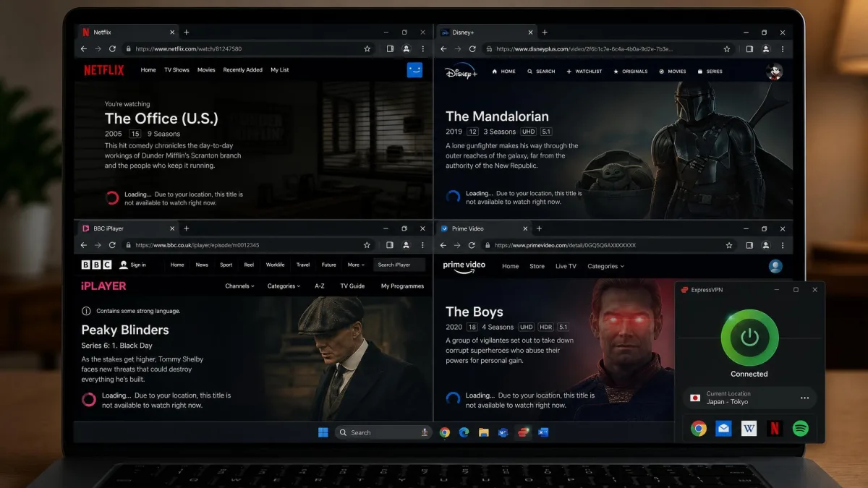
Task: Click Sign in on the BBC page
Action: click(x=133, y=265)
